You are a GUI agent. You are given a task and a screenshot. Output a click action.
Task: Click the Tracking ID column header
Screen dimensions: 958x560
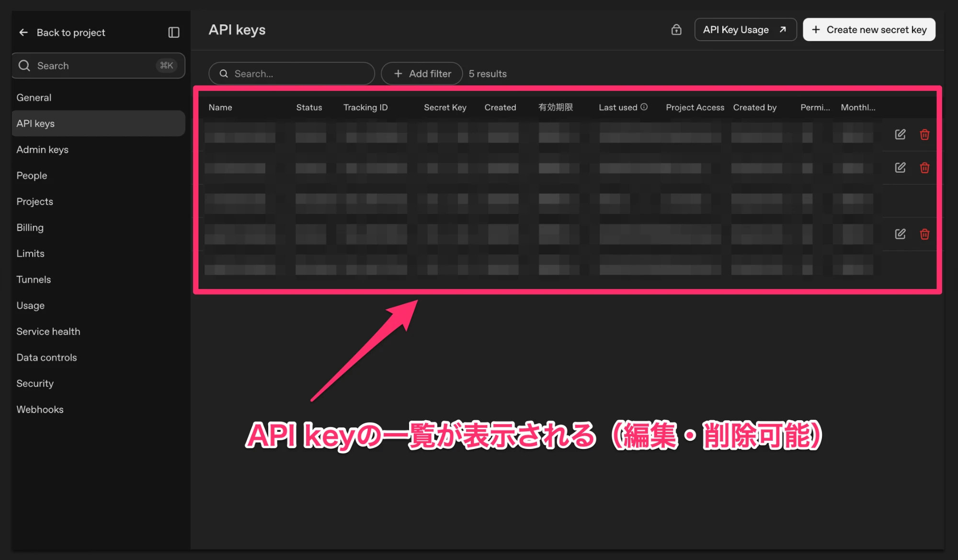pyautogui.click(x=365, y=107)
